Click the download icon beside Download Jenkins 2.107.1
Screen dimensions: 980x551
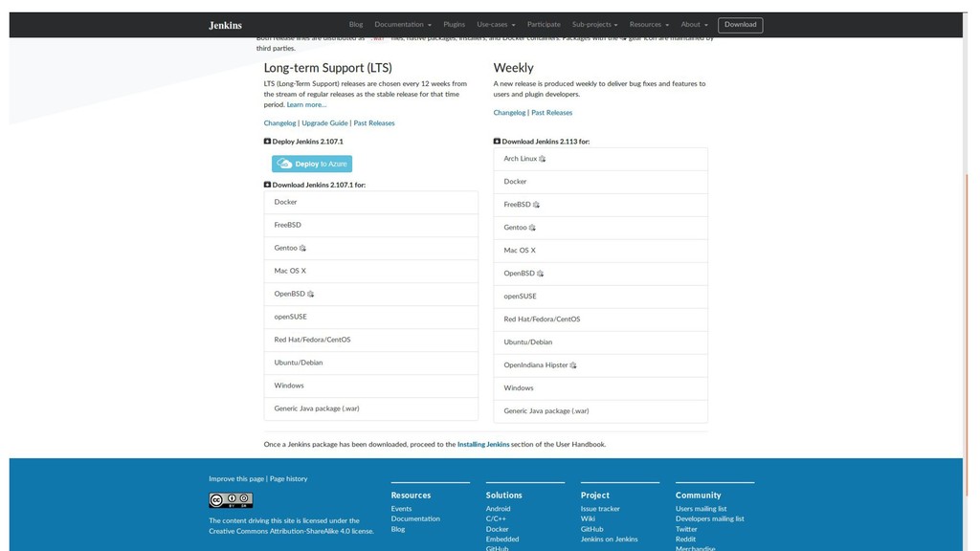[268, 185]
